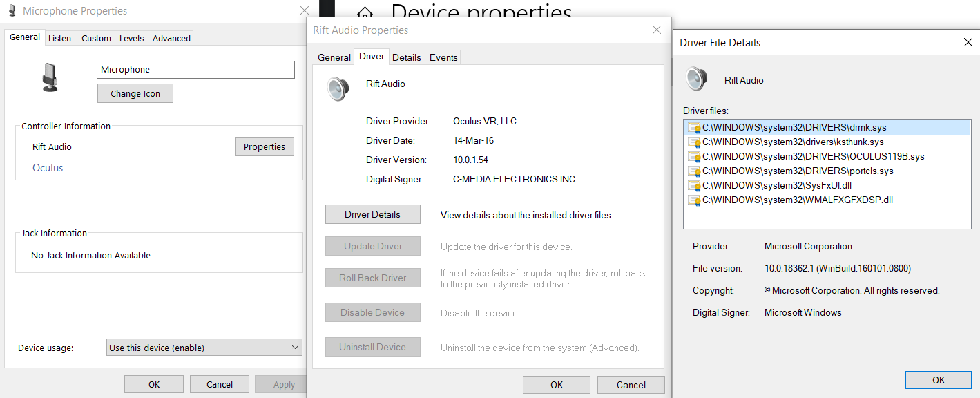Open the Custom tab

[96, 38]
